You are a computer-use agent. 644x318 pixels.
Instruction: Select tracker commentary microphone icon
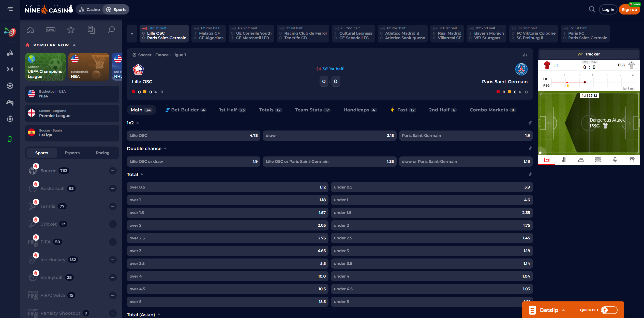click(x=615, y=160)
